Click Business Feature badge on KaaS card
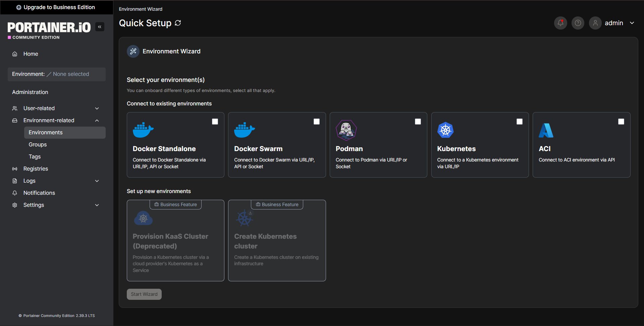Screen dimensions: 644x326 tap(175, 204)
